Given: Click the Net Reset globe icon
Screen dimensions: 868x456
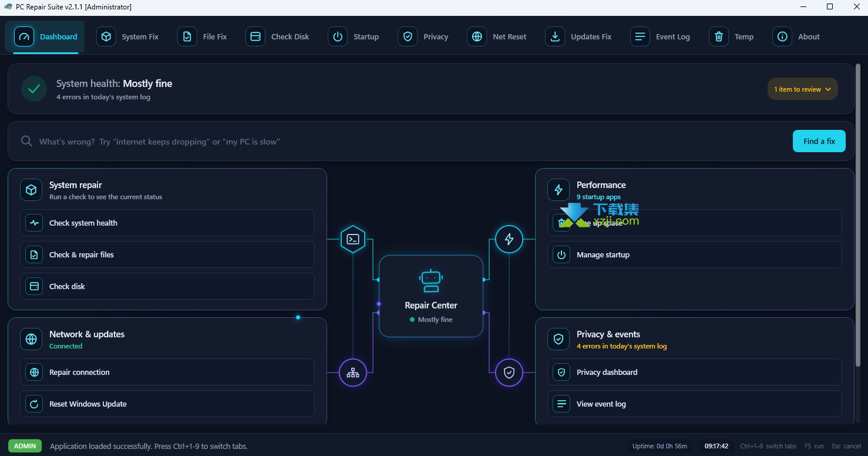Looking at the screenshot, I should click(x=477, y=36).
